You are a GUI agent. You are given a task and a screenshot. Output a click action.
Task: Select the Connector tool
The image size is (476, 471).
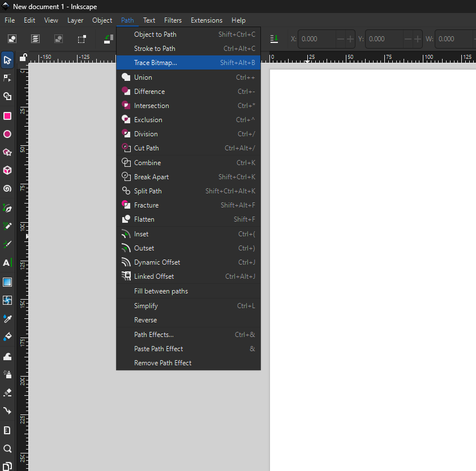coord(7,410)
